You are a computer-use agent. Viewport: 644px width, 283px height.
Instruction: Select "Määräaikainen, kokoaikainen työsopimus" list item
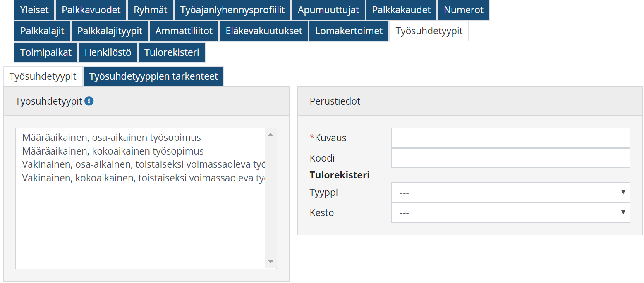(x=113, y=151)
